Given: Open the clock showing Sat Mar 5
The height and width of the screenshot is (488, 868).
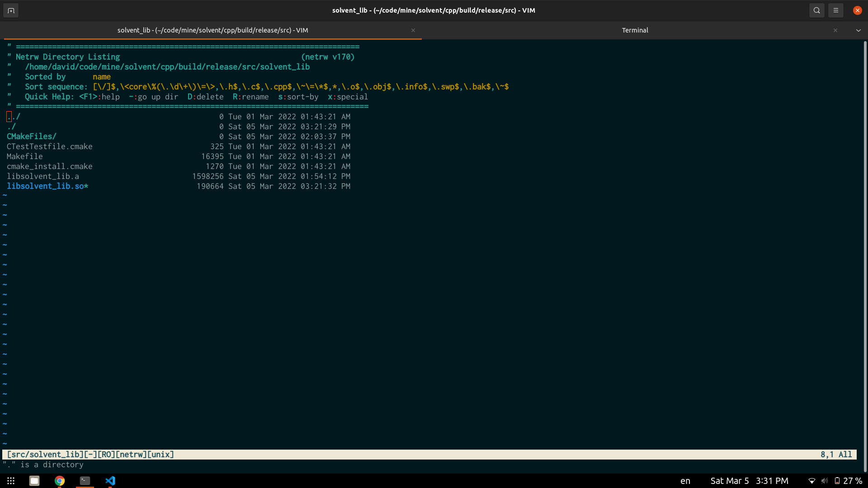Looking at the screenshot, I should point(748,480).
